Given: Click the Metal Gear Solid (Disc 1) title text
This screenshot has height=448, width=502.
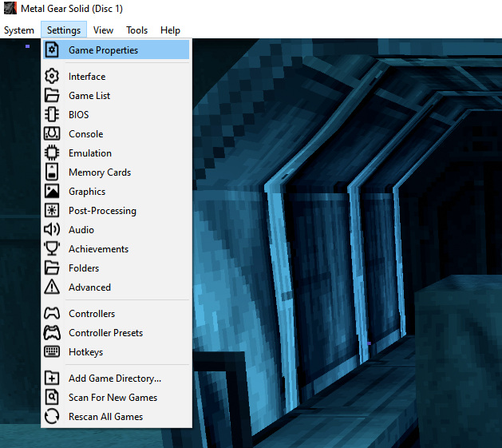Looking at the screenshot, I should click(x=72, y=9).
